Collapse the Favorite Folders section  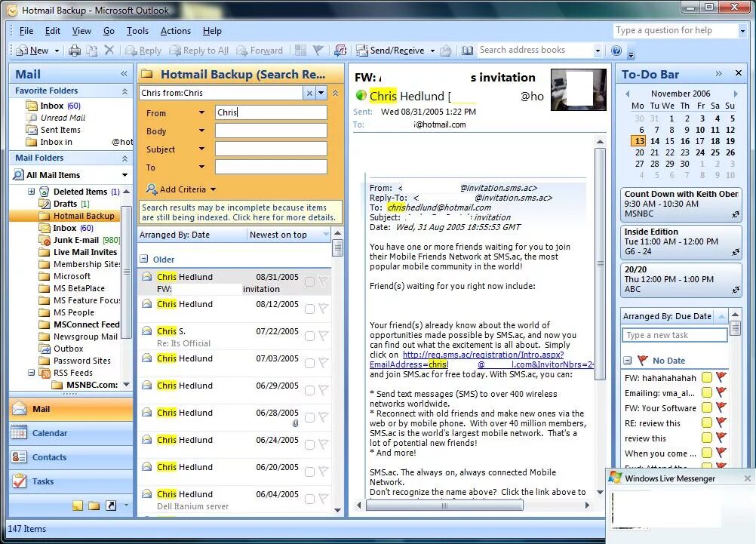tap(124, 91)
